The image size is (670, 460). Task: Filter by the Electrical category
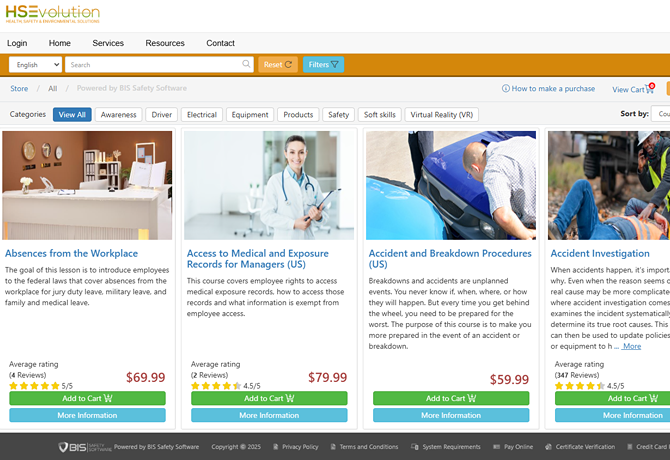(x=202, y=114)
